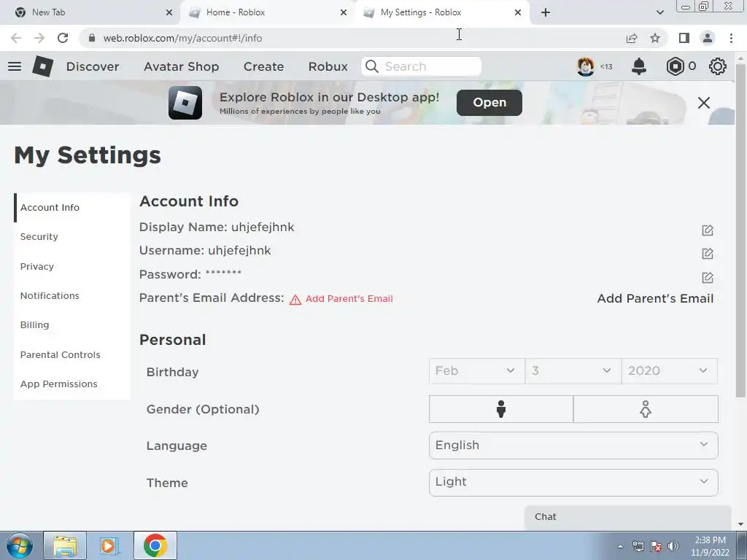Open the hamburger navigation menu
747x560 pixels.
[15, 66]
